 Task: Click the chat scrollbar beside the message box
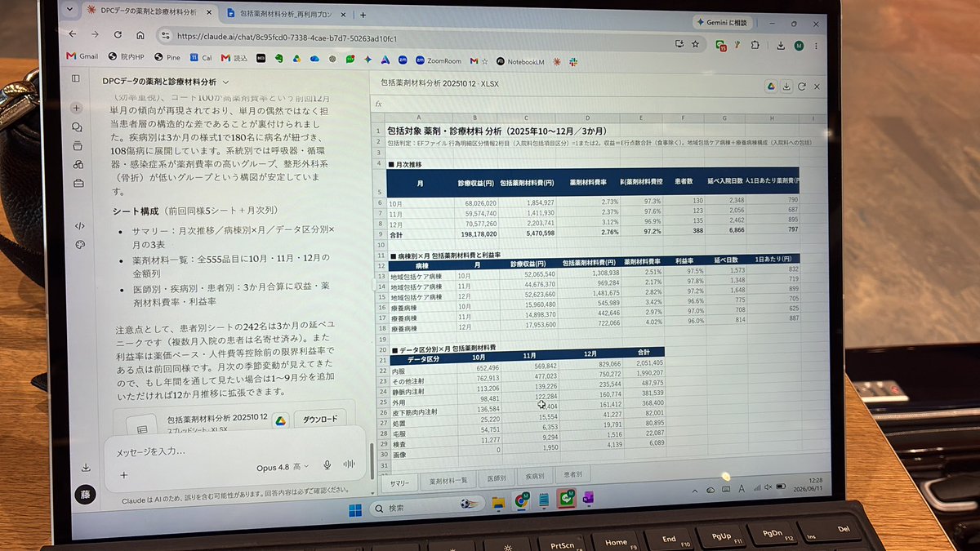pyautogui.click(x=372, y=461)
